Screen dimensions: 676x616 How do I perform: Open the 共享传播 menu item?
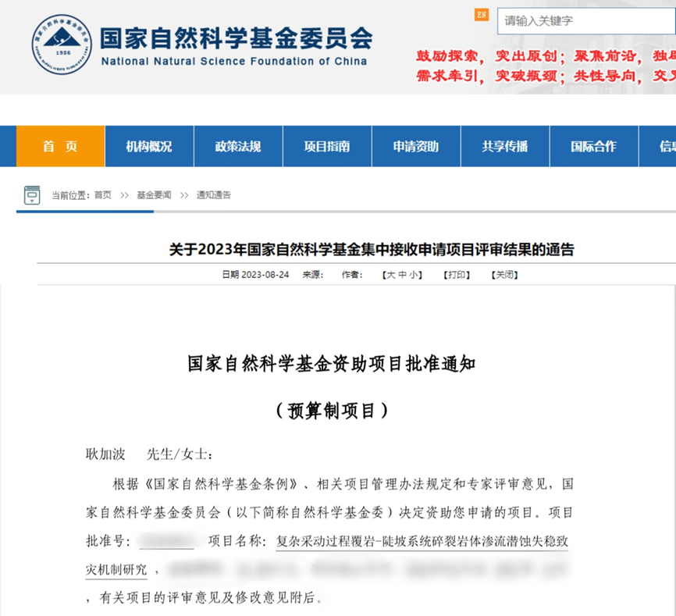pyautogui.click(x=505, y=146)
